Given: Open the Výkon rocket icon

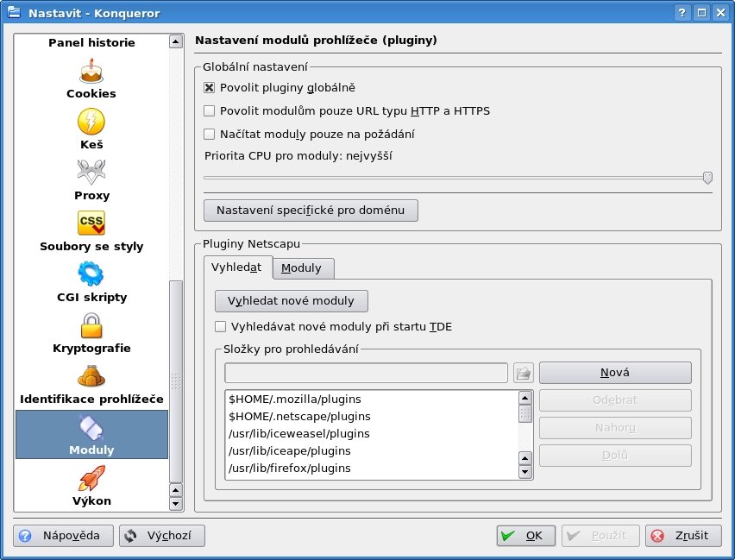Looking at the screenshot, I should point(91,478).
